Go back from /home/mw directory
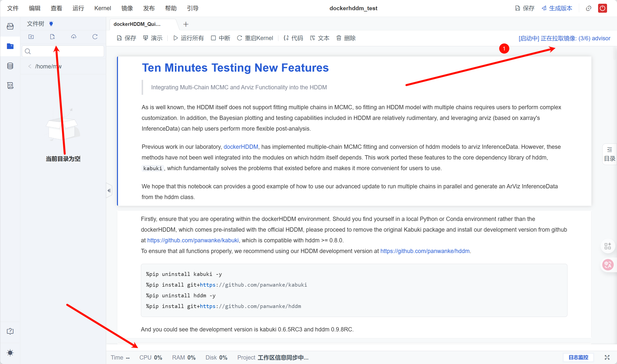The image size is (617, 364). pos(30,66)
